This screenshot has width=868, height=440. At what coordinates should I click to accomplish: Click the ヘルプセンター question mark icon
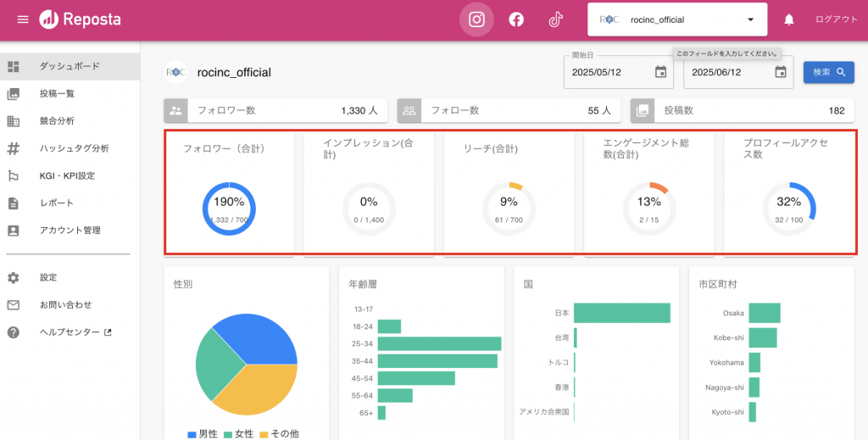tap(14, 332)
